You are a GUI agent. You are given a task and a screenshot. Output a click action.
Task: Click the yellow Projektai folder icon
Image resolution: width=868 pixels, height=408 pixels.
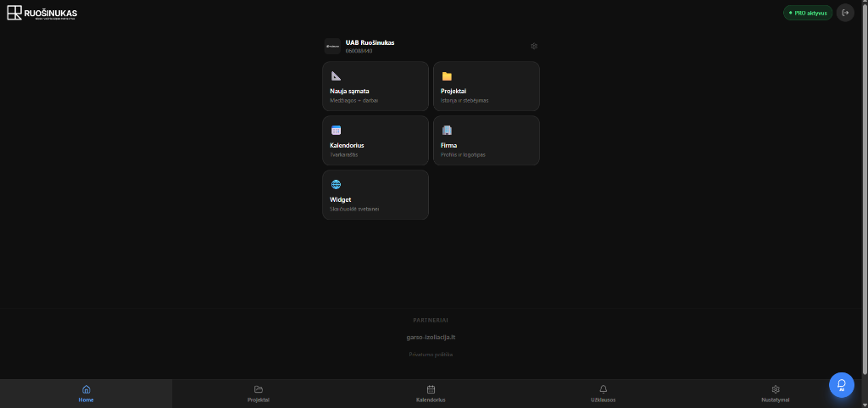(447, 76)
